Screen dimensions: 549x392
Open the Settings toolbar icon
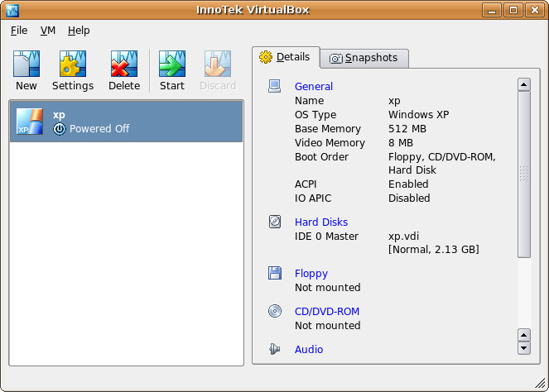tap(73, 64)
